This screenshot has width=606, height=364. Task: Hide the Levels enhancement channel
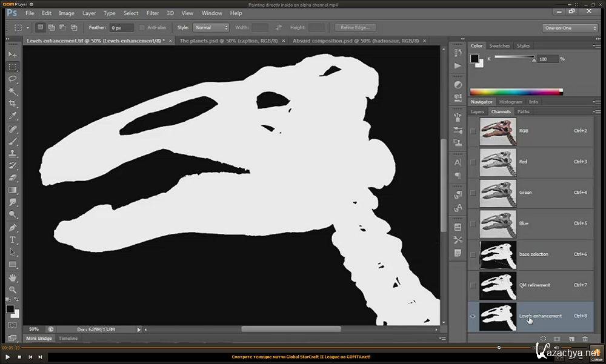pyautogui.click(x=473, y=316)
